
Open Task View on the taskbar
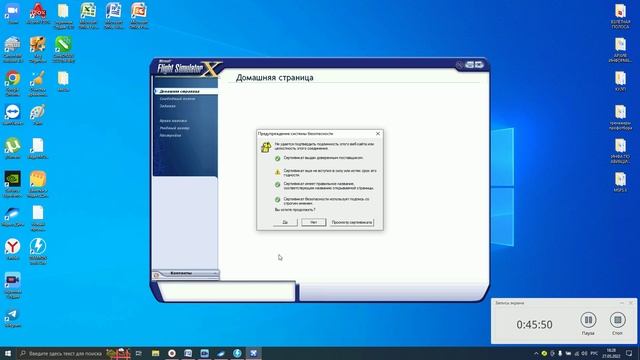click(x=139, y=353)
